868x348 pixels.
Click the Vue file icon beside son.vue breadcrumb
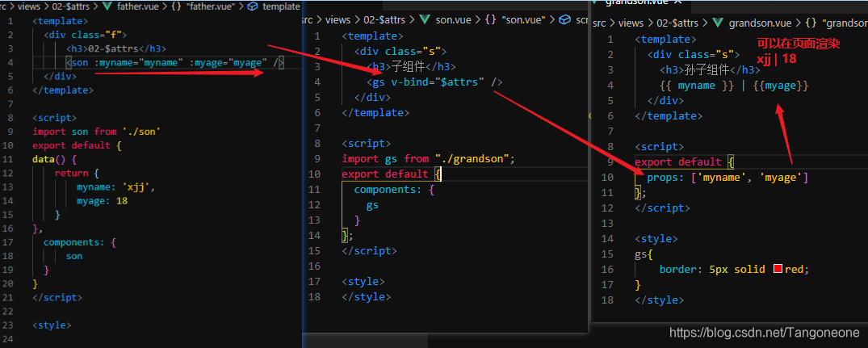click(426, 19)
